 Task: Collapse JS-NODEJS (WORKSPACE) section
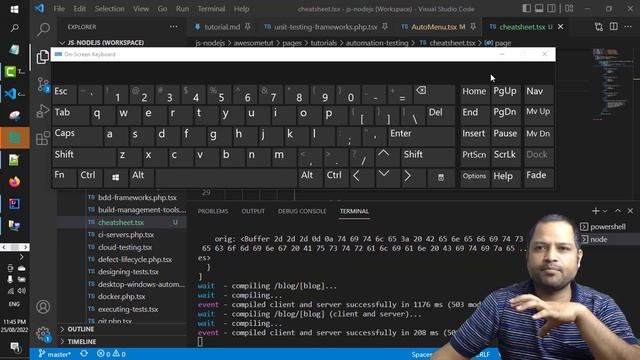pyautogui.click(x=102, y=42)
